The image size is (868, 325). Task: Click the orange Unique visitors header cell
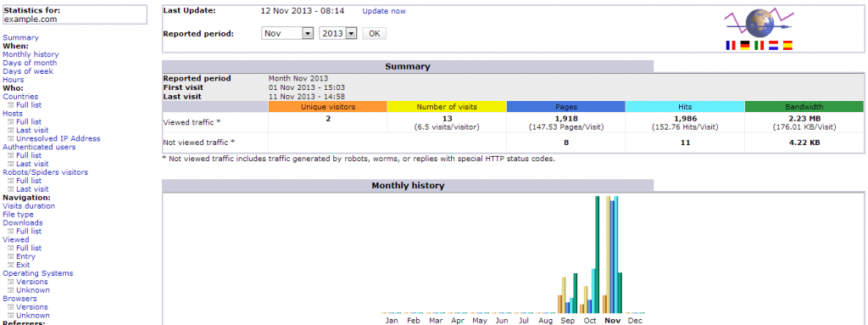click(x=328, y=106)
